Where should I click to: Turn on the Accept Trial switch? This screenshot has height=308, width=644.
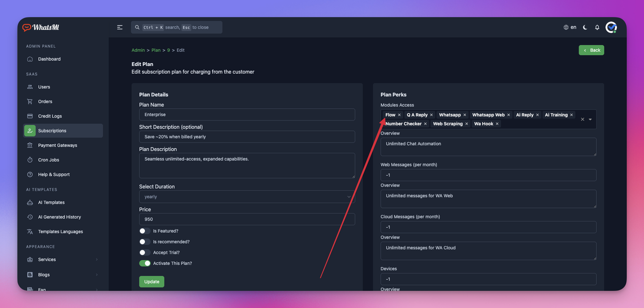(x=145, y=253)
